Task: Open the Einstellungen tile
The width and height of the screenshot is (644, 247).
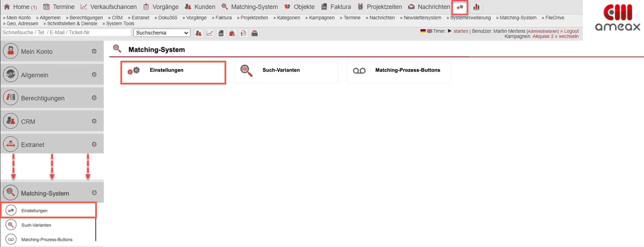Action: (173, 72)
